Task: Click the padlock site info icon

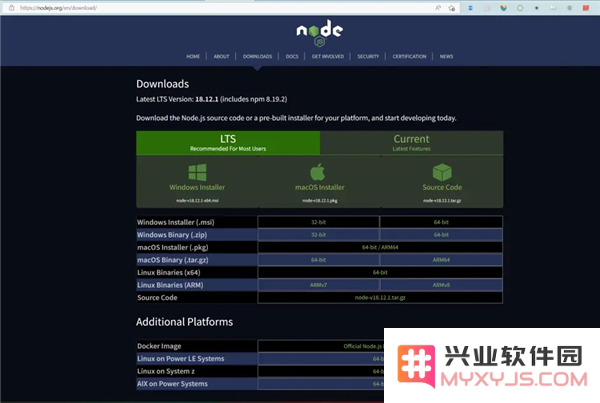Action: point(11,8)
